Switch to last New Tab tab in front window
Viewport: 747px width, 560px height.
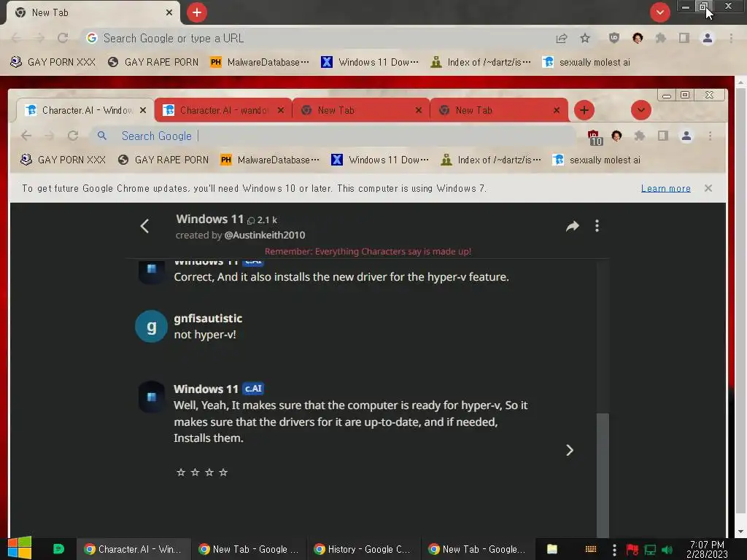click(499, 111)
